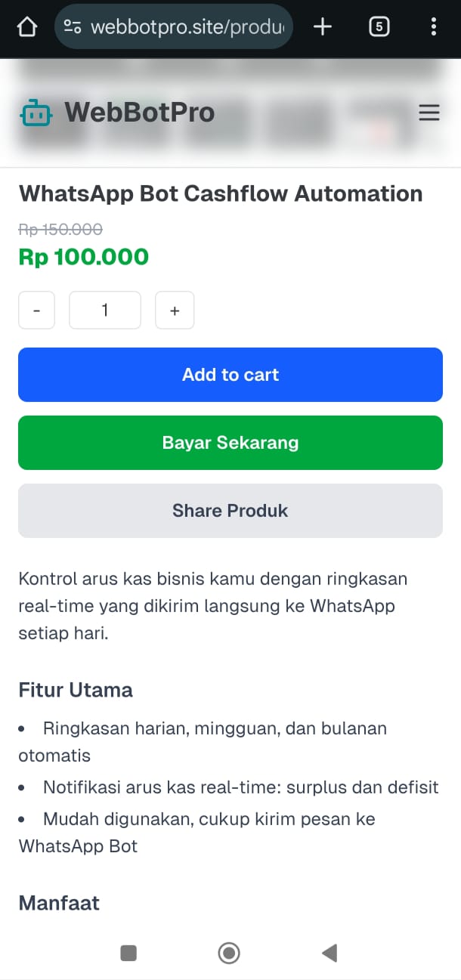Click the Rp 100.000 price text

coord(84,257)
